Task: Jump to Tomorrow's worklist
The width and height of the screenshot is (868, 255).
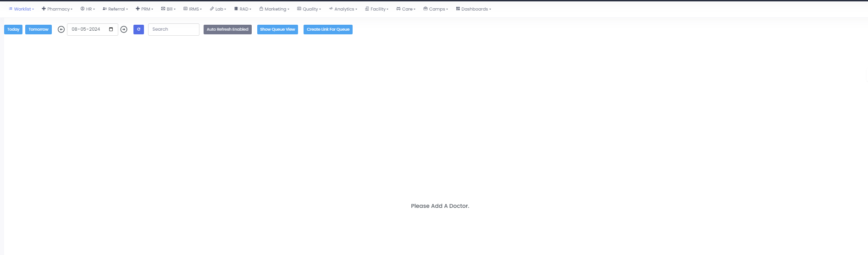Action: pos(39,29)
